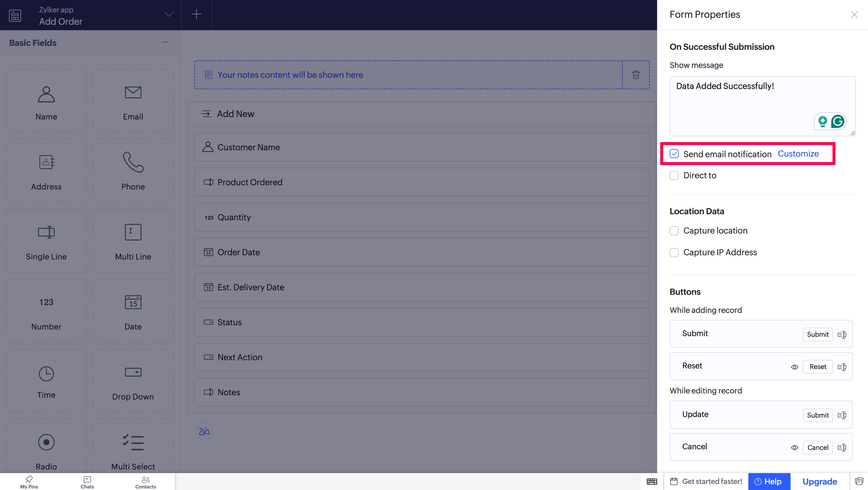Switch to the Contacts tab

point(145,482)
